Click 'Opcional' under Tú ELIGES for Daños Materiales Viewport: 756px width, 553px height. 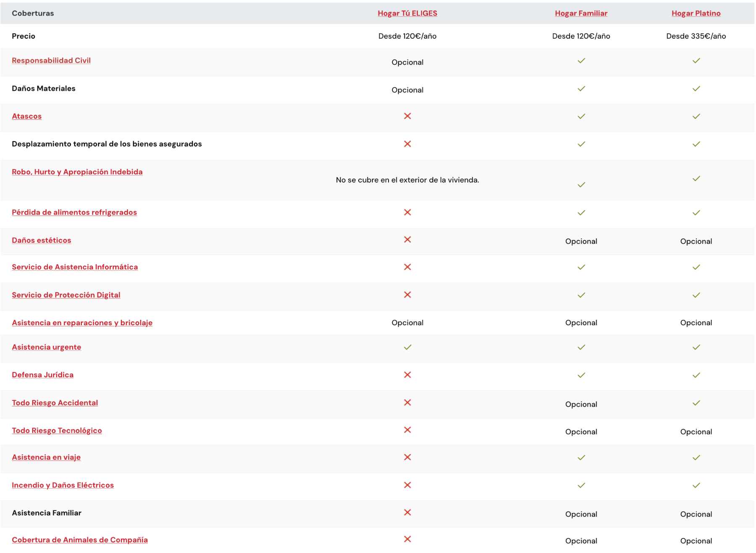click(x=407, y=90)
